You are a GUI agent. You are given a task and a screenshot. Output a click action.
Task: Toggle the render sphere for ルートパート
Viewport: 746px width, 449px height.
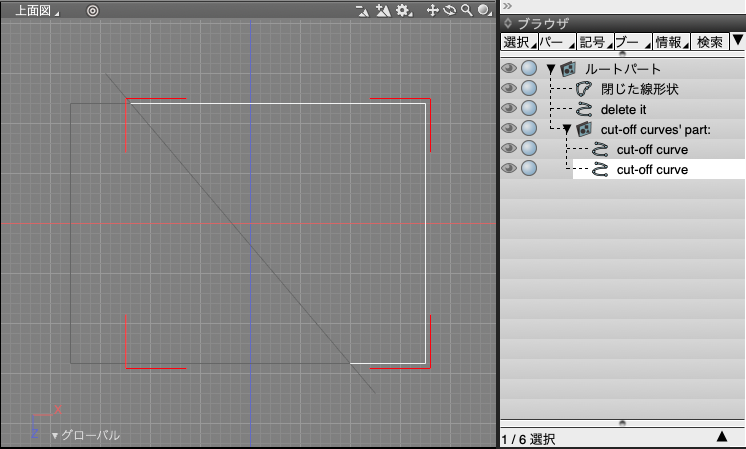[x=529, y=69]
